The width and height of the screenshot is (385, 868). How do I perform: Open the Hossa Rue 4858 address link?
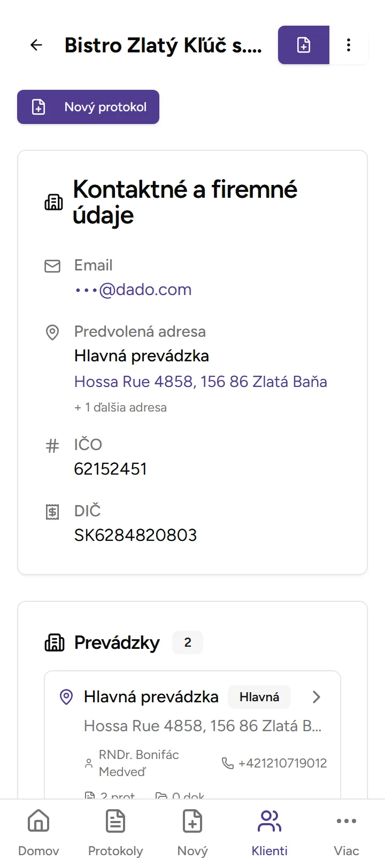coord(201,382)
